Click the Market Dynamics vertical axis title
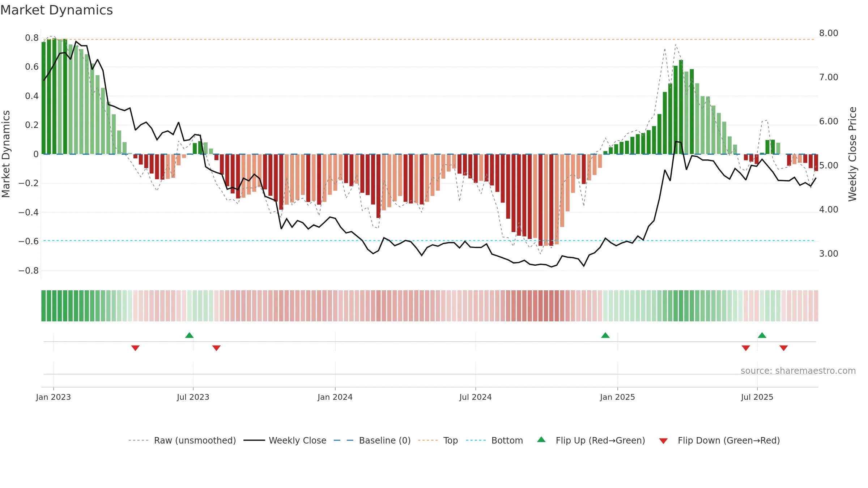 (x=6, y=154)
